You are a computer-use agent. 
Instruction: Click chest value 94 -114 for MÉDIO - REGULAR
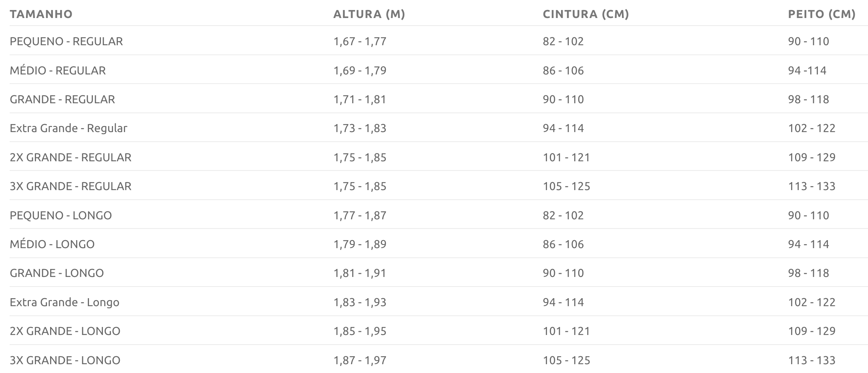[807, 70]
